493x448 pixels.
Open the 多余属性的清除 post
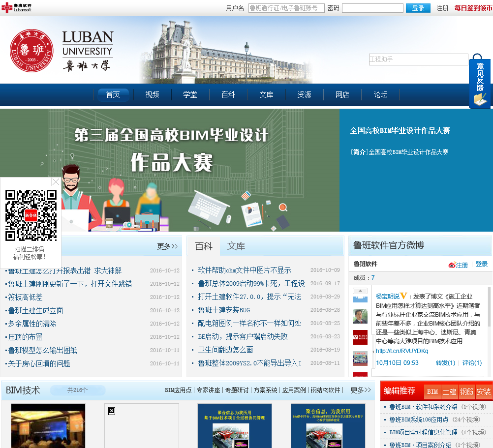coord(32,324)
